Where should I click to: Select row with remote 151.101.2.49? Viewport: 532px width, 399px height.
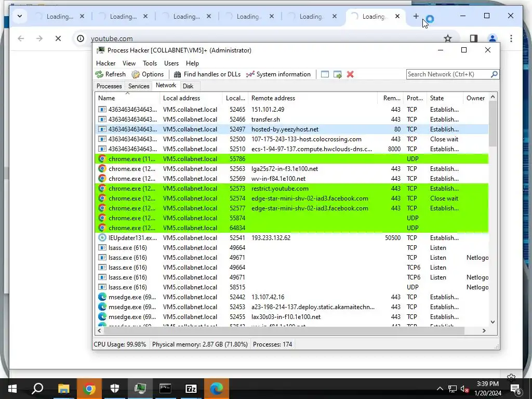pyautogui.click(x=292, y=110)
